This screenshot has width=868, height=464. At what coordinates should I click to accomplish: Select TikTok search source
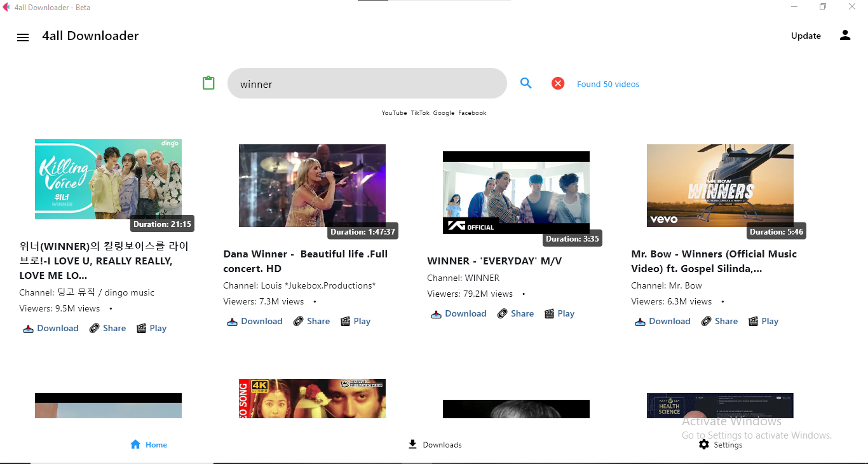tap(420, 113)
